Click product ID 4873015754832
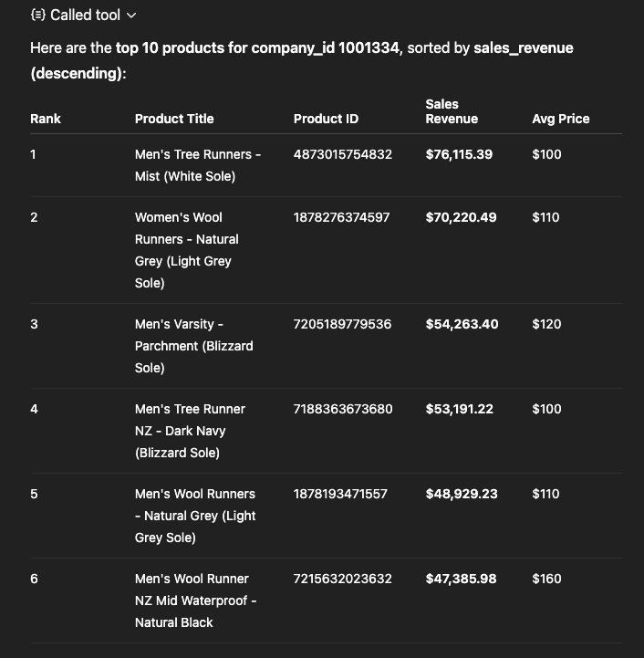Image resolution: width=644 pixels, height=658 pixels. pos(343,154)
